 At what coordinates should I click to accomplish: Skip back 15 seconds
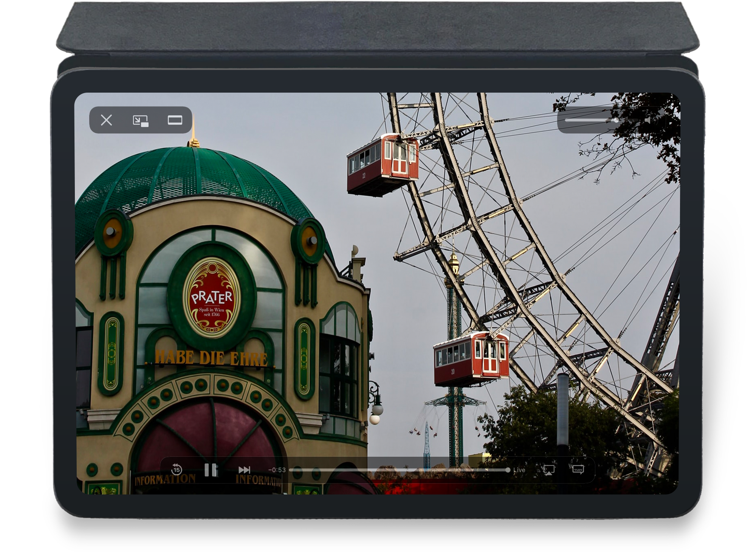pyautogui.click(x=177, y=470)
